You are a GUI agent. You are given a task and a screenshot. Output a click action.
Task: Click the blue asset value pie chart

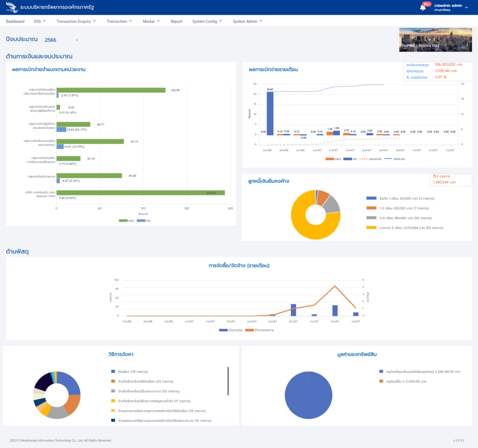tap(308, 395)
